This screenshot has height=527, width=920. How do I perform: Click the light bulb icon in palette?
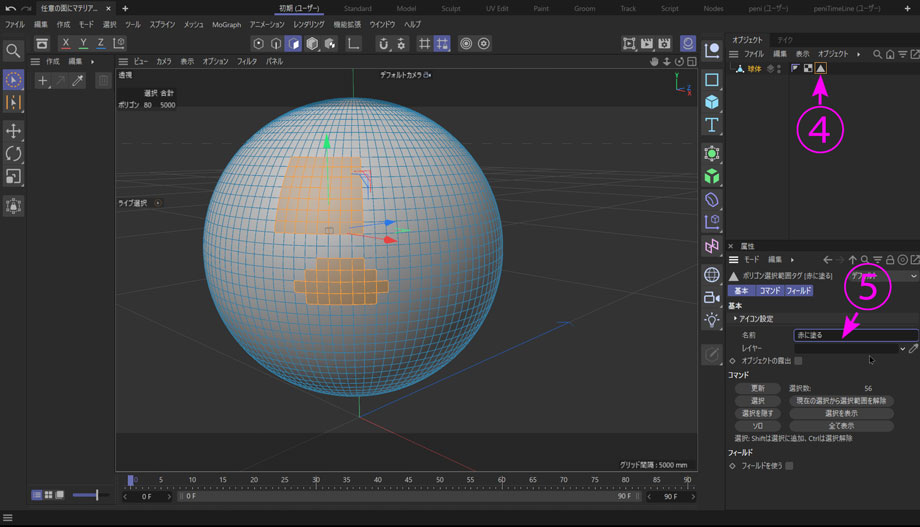pos(712,320)
